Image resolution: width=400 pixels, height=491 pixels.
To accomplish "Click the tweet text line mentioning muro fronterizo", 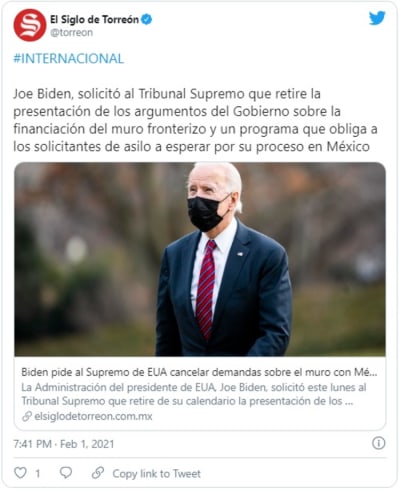I will pyautogui.click(x=195, y=129).
